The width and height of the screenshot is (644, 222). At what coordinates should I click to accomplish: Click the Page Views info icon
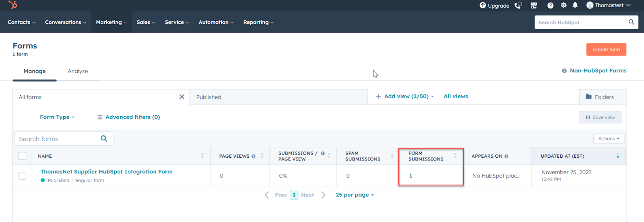[254, 156]
